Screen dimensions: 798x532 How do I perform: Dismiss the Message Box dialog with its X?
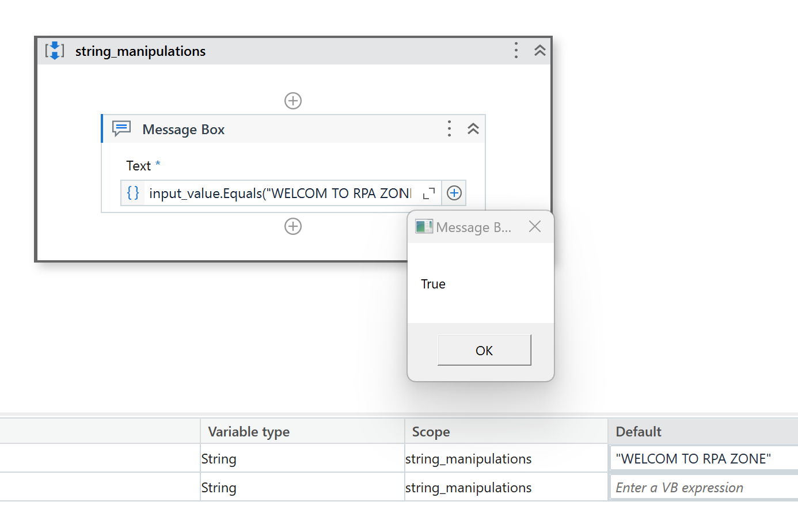[x=535, y=226]
